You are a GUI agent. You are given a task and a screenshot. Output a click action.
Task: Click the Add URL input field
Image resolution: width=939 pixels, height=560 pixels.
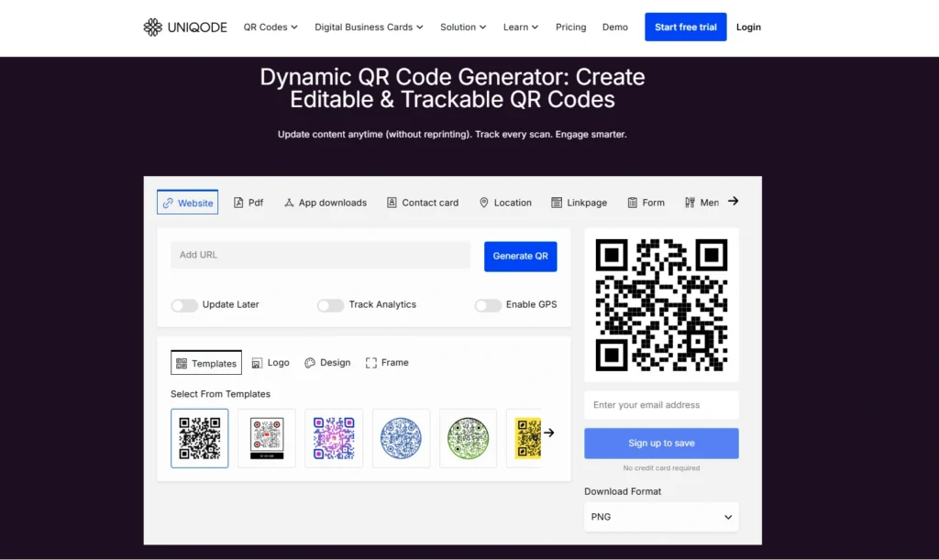[x=320, y=255]
